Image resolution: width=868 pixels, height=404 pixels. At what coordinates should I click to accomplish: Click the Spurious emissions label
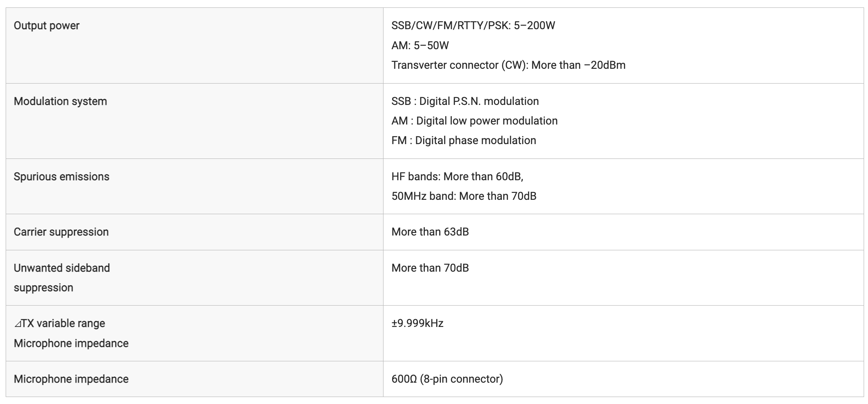pos(61,176)
